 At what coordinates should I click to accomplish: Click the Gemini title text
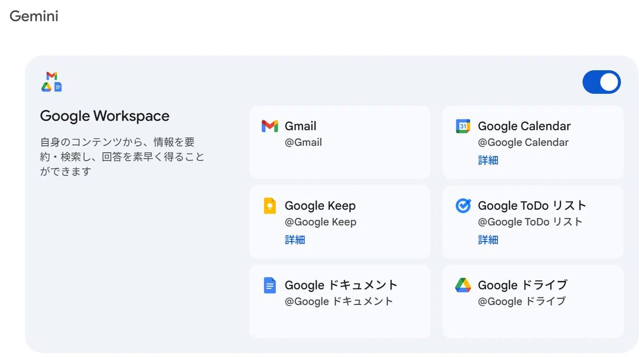coord(34,16)
